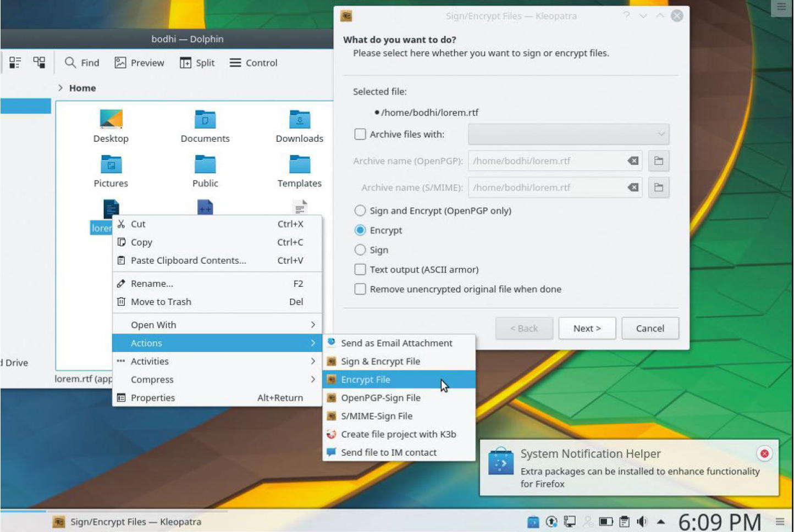
Task: Clear the Archive name (S/MIME) field
Action: 633,187
